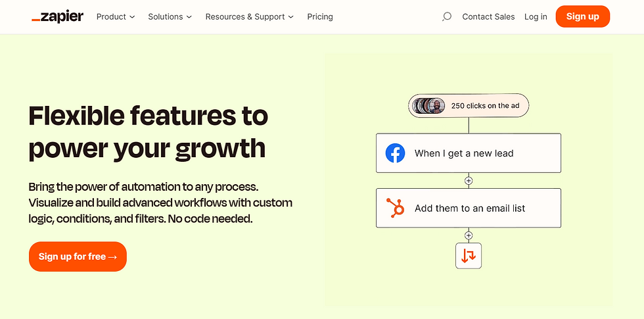Click the Log in link

pos(536,16)
